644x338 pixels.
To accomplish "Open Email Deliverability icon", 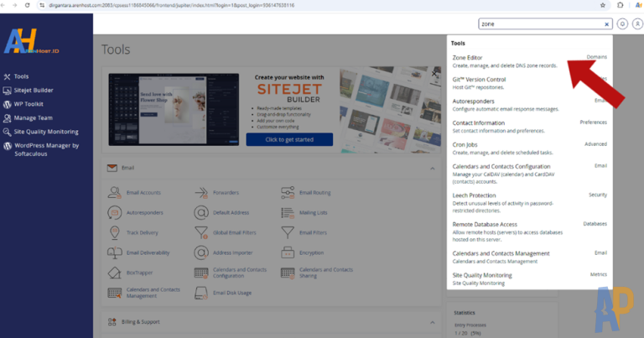I will click(x=115, y=253).
